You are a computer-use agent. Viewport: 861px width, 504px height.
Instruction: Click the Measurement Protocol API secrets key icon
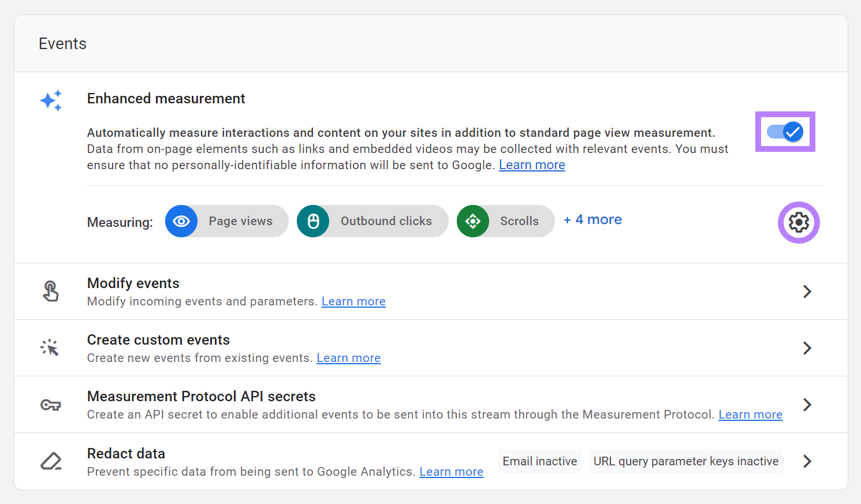point(51,405)
